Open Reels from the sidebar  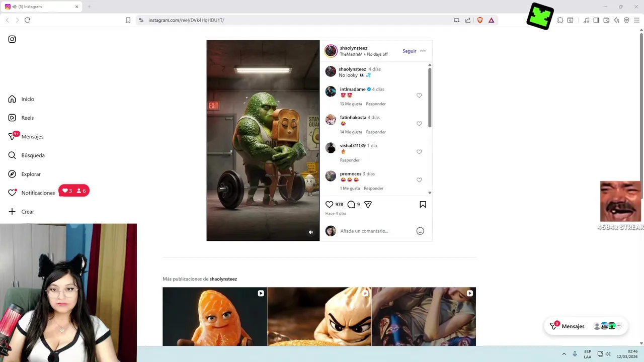click(21, 118)
